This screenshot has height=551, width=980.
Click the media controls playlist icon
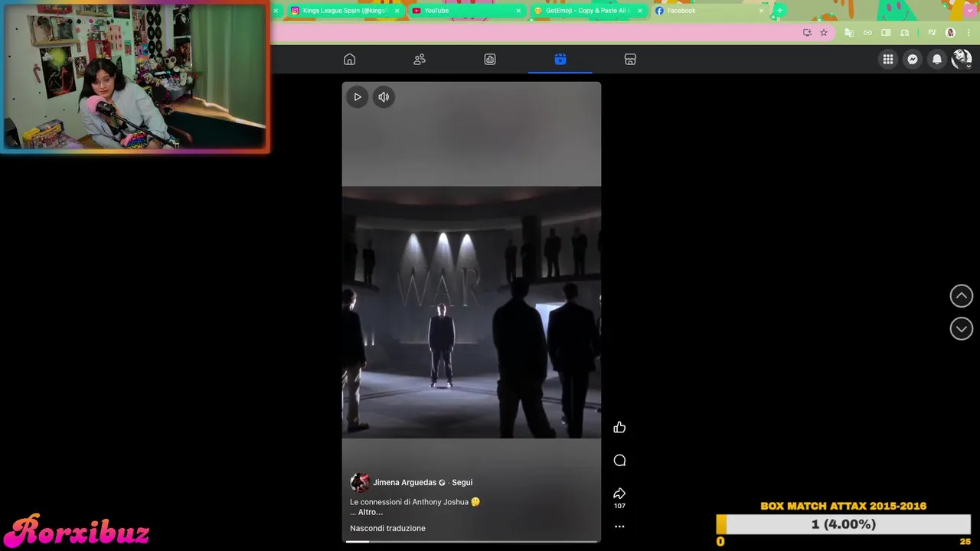pos(932,33)
